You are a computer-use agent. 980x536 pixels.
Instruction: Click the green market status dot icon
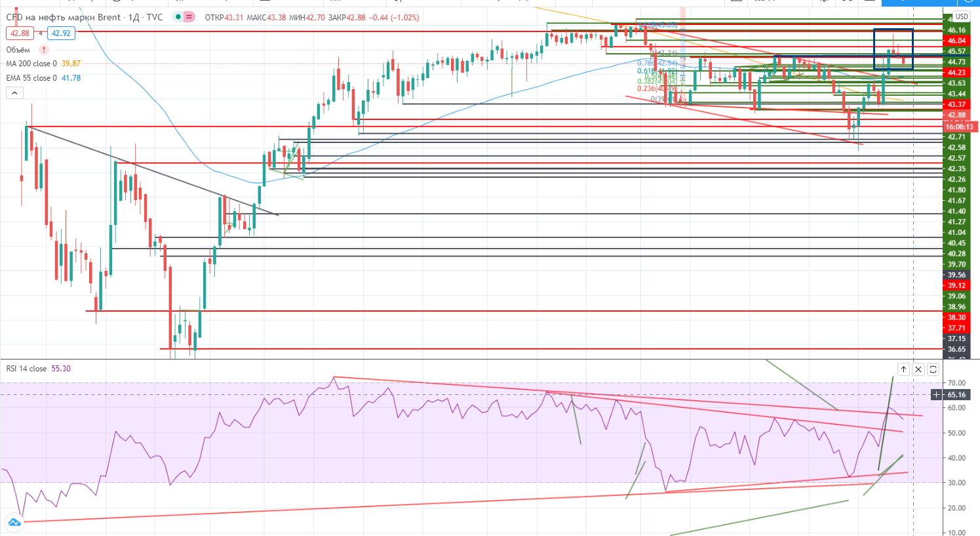tap(178, 17)
